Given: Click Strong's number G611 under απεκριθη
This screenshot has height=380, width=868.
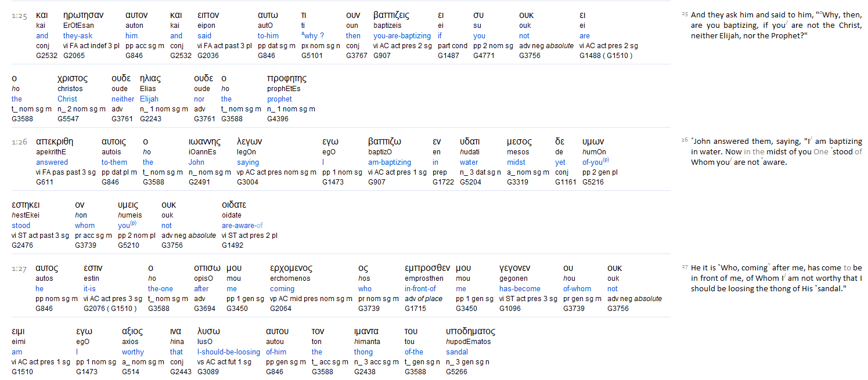Looking at the screenshot, I should point(45,182).
